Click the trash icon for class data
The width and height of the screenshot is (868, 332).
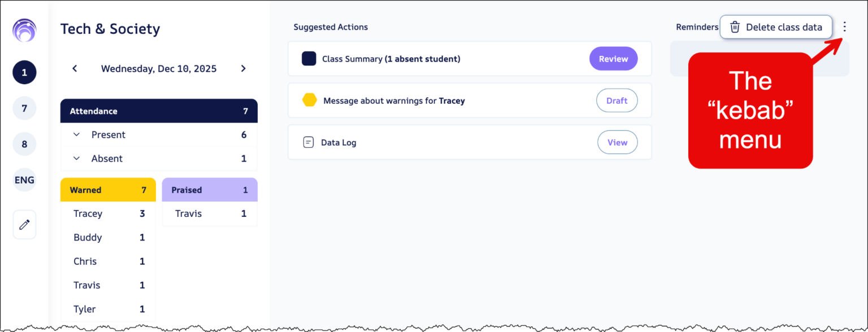pos(735,27)
